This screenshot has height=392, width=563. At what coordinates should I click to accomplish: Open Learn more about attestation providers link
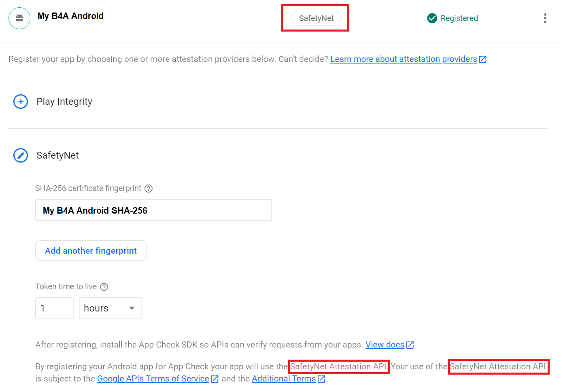404,59
